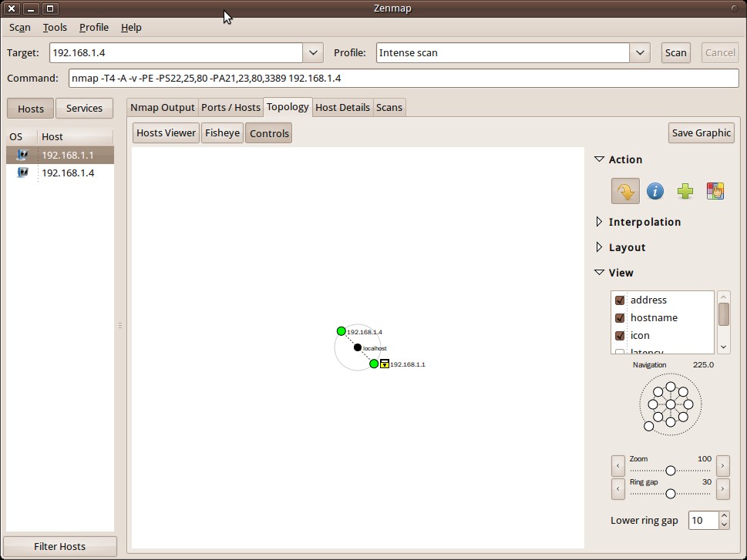Screen dimensions: 747x560
Task: Click the Cancel button
Action: point(720,53)
